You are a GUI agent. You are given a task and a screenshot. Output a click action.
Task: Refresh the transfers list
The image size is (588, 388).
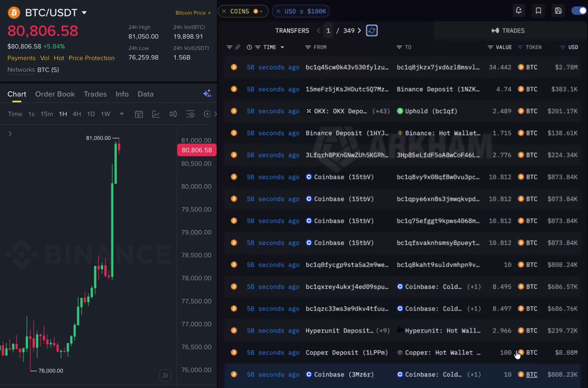(372, 30)
